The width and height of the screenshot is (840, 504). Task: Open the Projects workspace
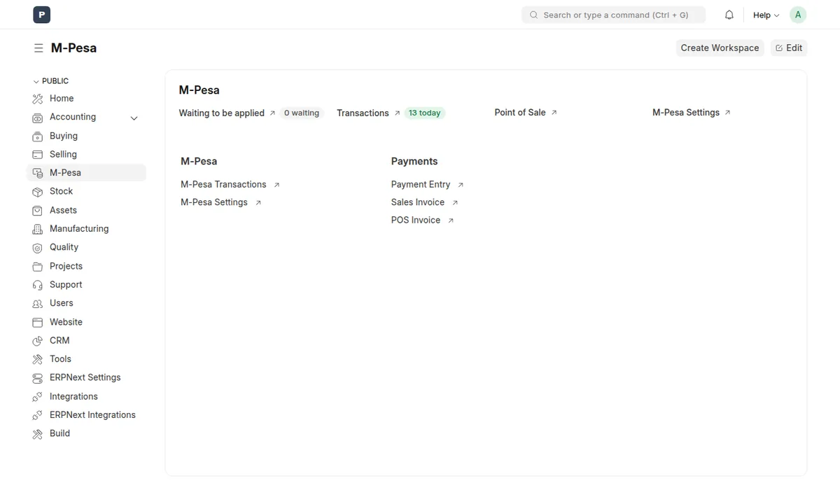pyautogui.click(x=66, y=266)
